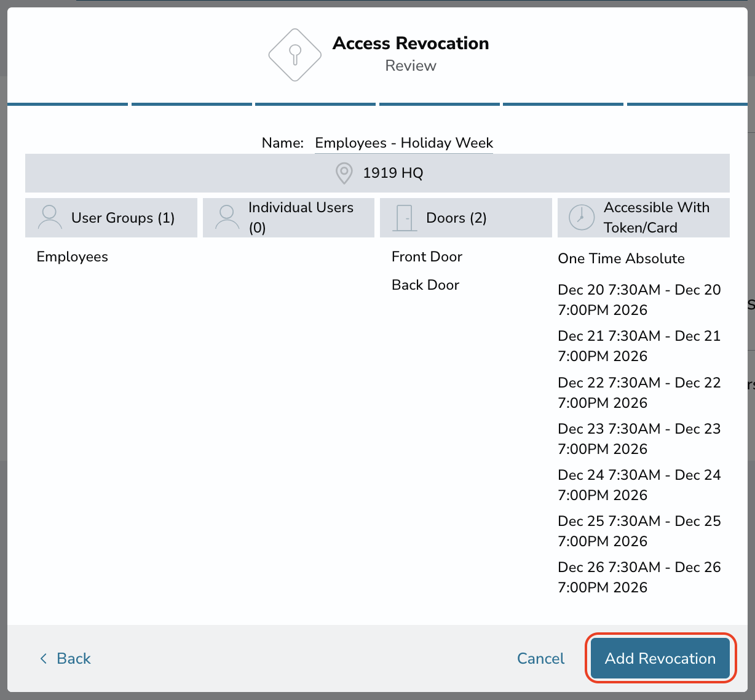
Task: Select the Dec 21 7:30AM schedule entry
Action: tap(639, 346)
